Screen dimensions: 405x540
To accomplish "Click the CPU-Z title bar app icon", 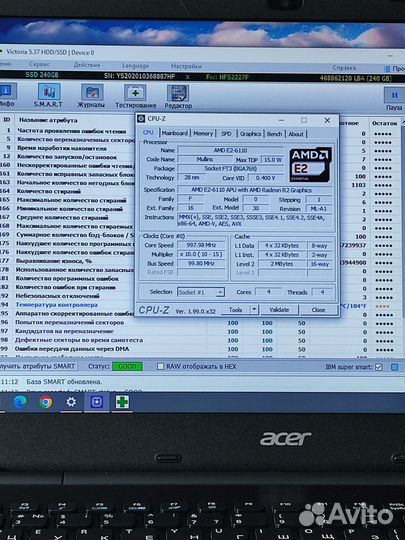I will coord(141,119).
